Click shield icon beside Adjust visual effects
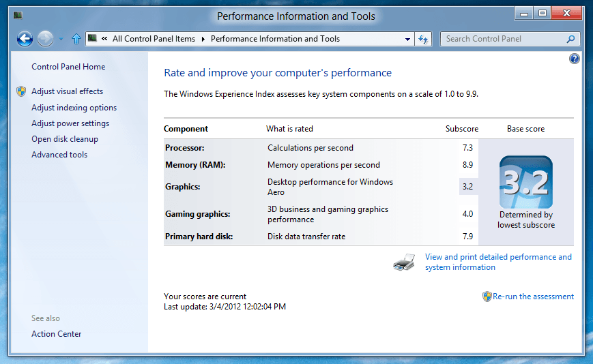593x364 pixels. 21,91
